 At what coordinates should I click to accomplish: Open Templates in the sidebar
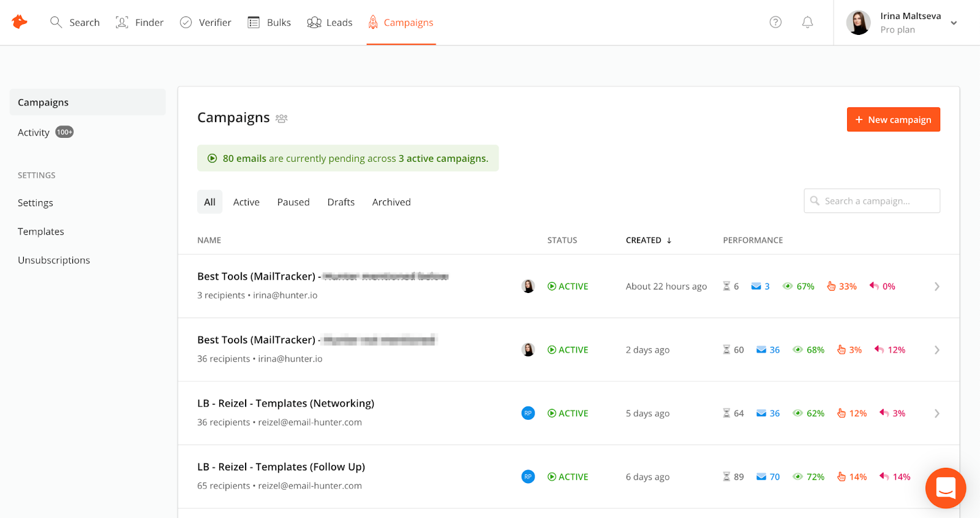pos(41,232)
